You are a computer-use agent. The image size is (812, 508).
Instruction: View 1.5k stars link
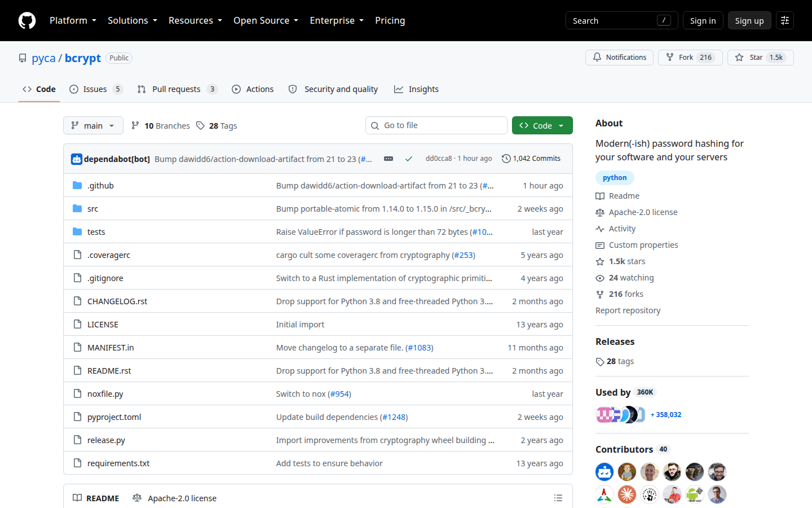click(x=620, y=261)
